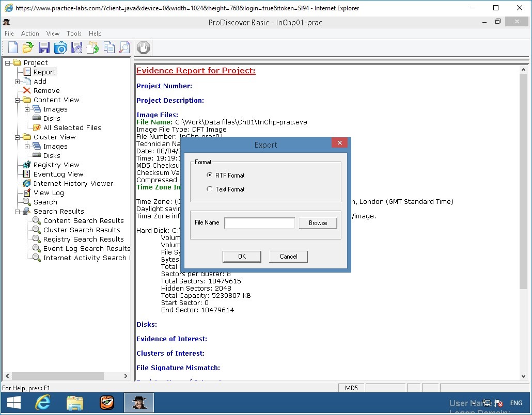Click the Save Project floppy icon
532x415 pixels.
[x=44, y=47]
